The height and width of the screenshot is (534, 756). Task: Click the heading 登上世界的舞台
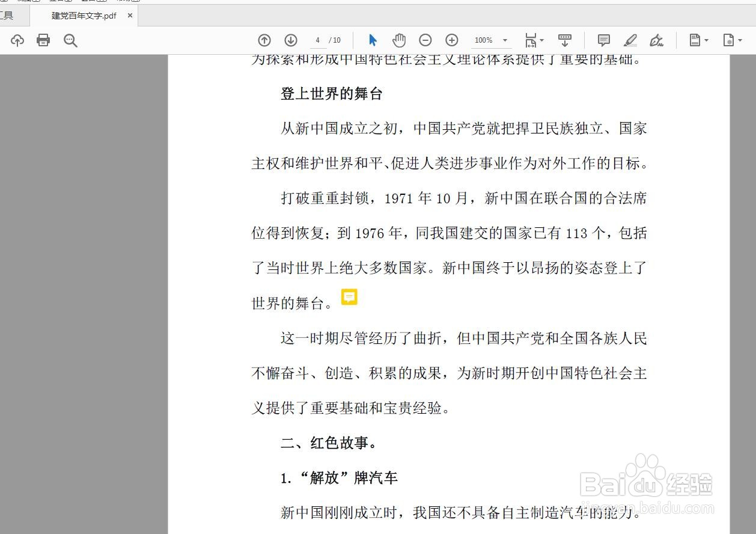[x=331, y=94]
